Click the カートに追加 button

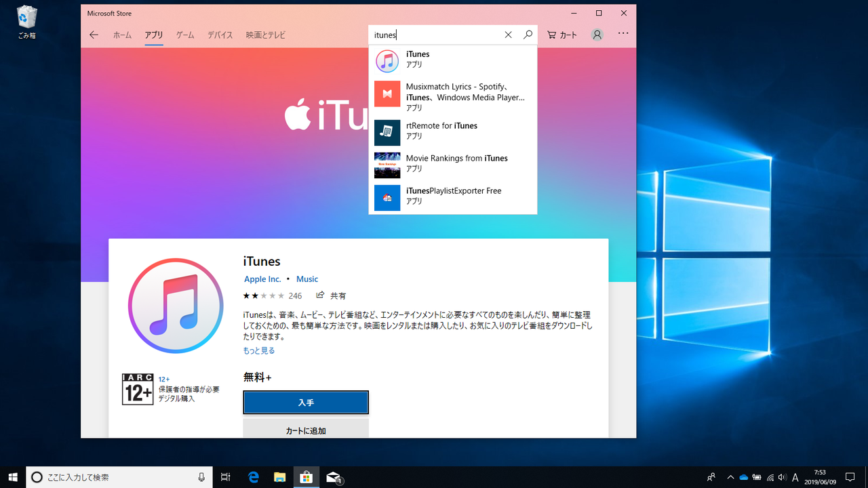[x=306, y=428]
